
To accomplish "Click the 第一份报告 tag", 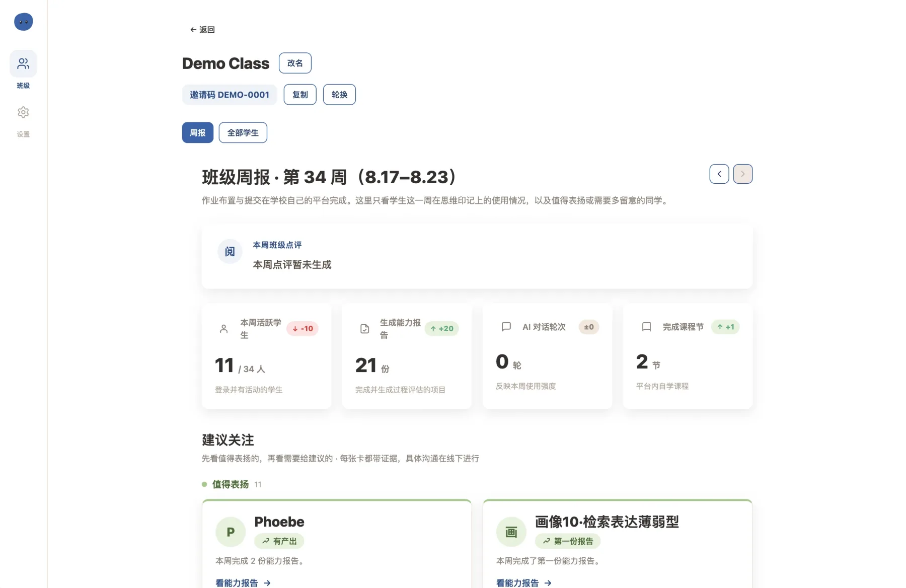I will (x=568, y=541).
